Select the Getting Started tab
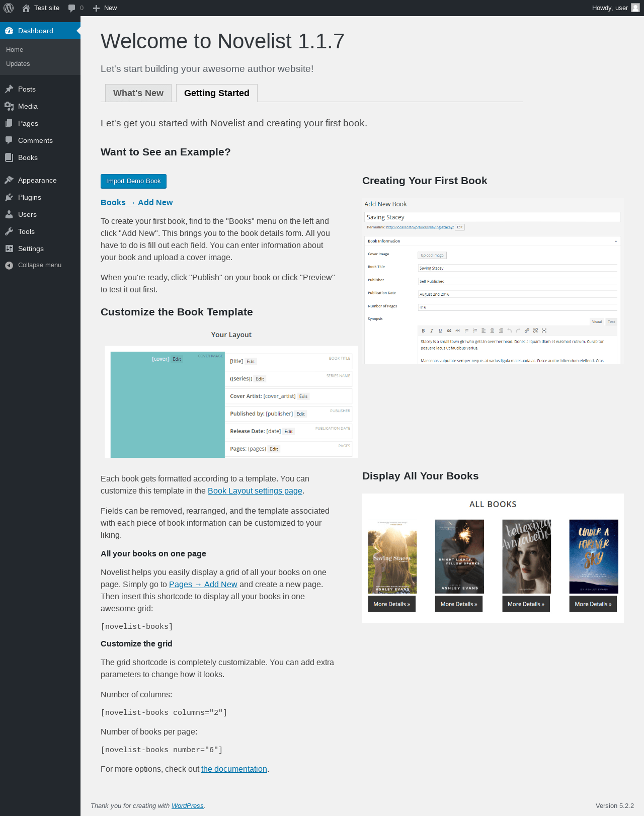This screenshot has width=644, height=816. (x=217, y=93)
